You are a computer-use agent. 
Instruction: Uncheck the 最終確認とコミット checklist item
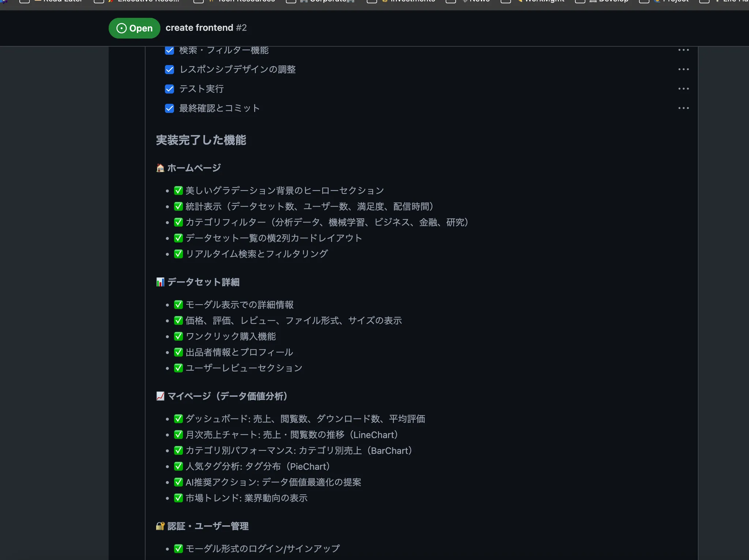pyautogui.click(x=169, y=108)
